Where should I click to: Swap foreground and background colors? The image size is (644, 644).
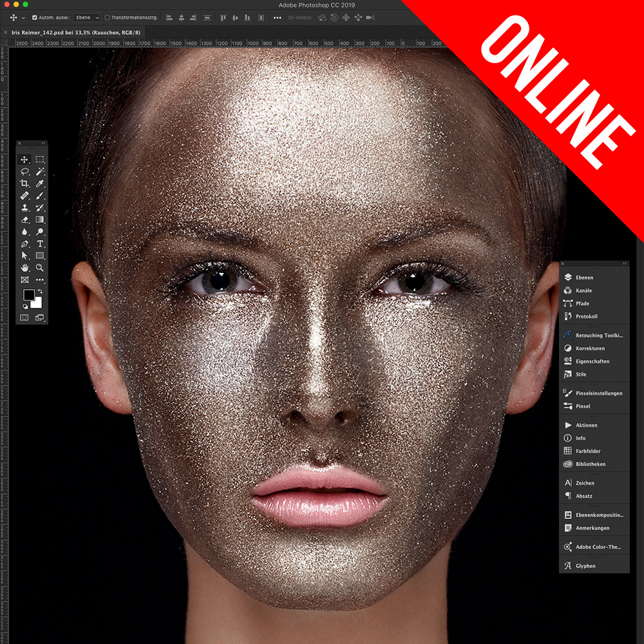40,291
